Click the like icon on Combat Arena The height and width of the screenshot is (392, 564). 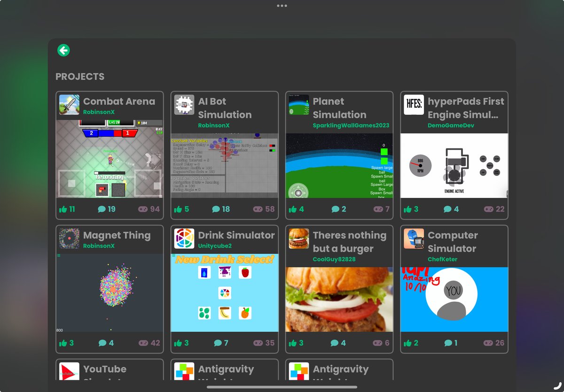64,209
